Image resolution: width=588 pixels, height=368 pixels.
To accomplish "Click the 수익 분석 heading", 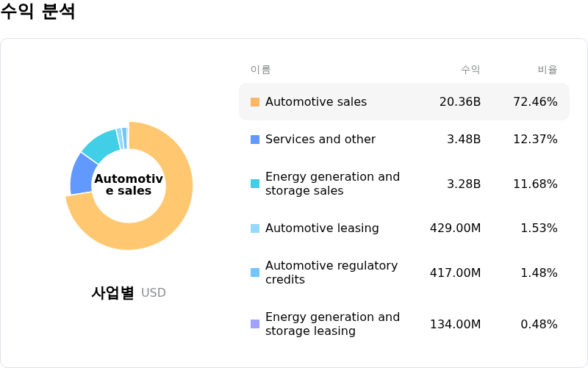I will click(x=38, y=11).
